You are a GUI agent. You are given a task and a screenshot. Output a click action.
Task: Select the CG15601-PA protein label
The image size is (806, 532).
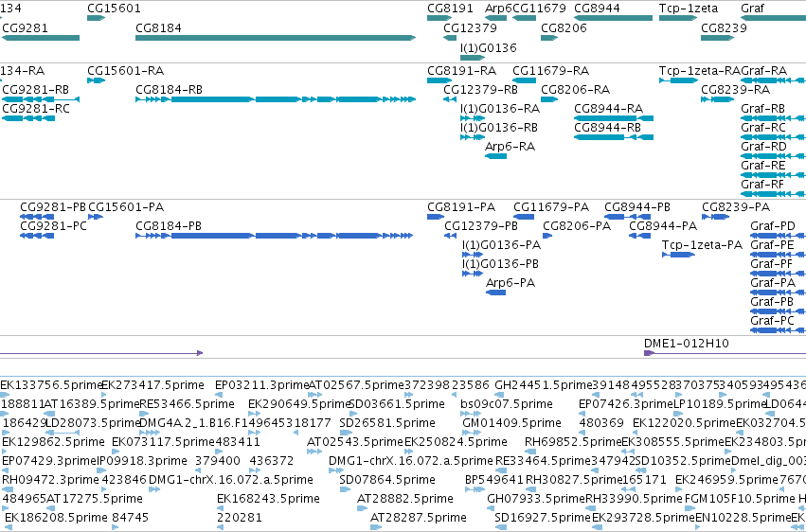click(x=126, y=207)
